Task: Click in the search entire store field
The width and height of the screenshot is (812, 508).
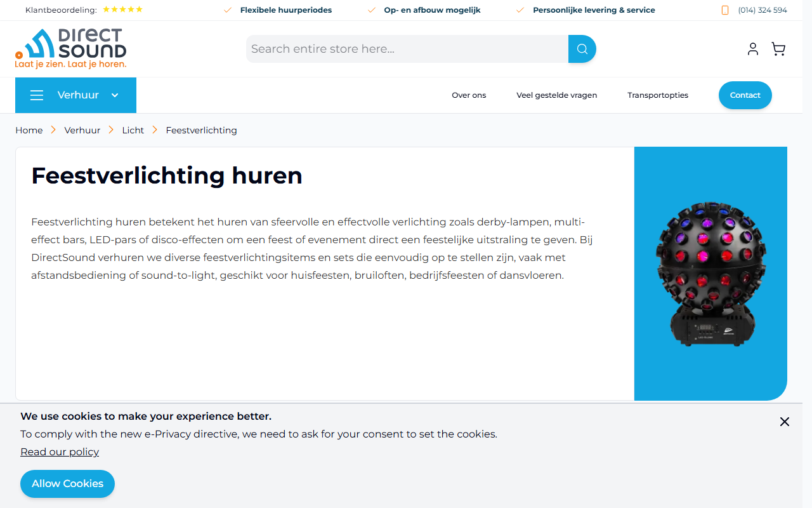Action: [x=407, y=49]
